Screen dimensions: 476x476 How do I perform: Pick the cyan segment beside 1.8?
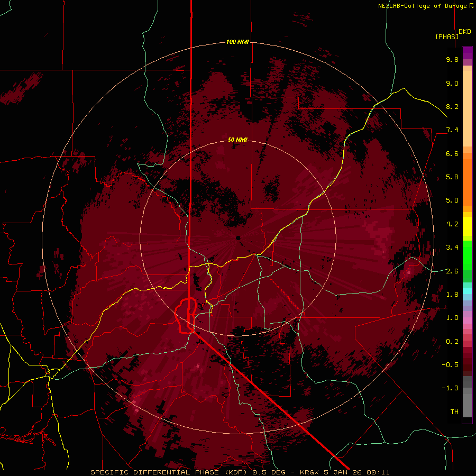467,291
